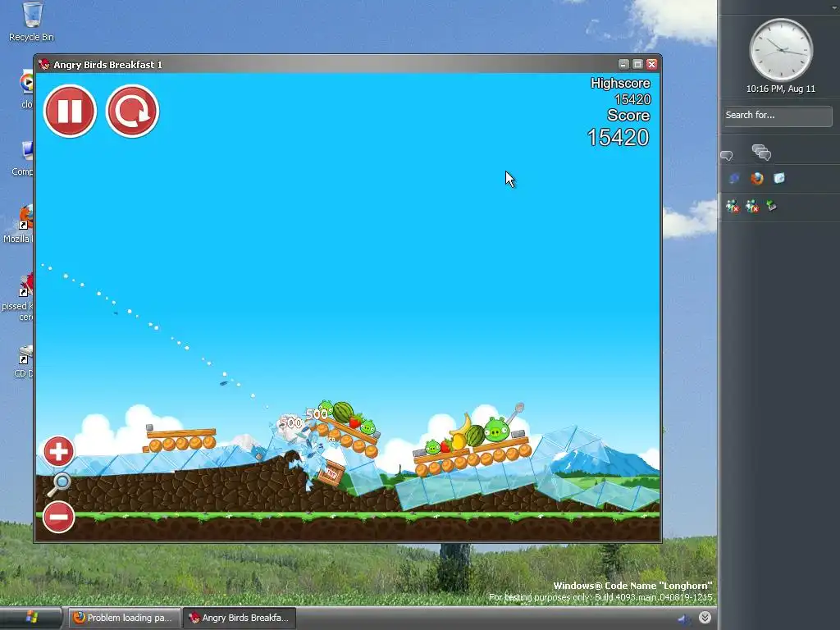Maximize the Angry Birds Breakfast window

pyautogui.click(x=637, y=64)
